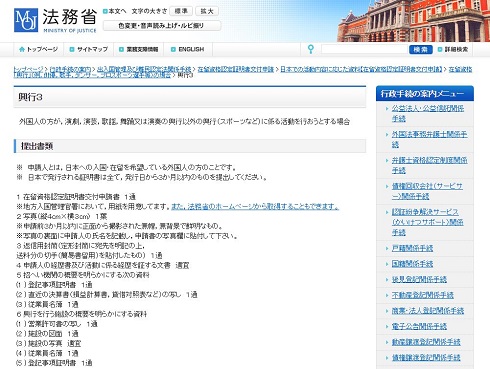The width and height of the screenshot is (490, 369).
Task: Set text size to 拡大
Action: 207,11
